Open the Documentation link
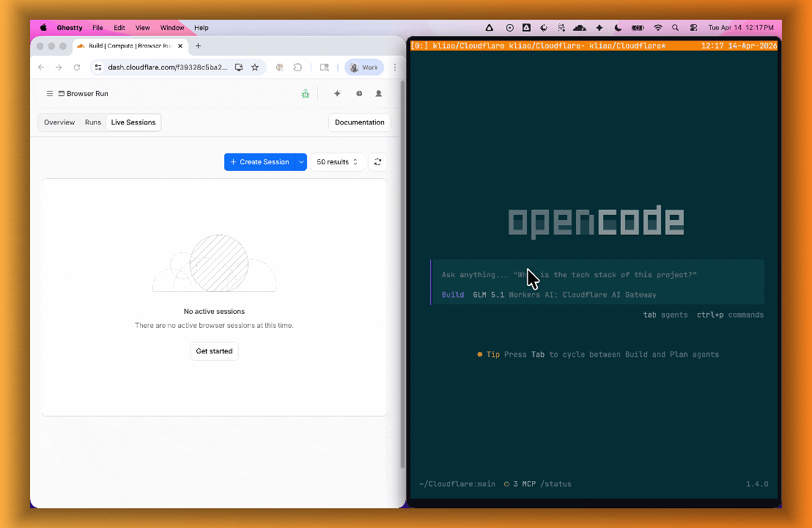The height and width of the screenshot is (528, 812). click(x=359, y=122)
